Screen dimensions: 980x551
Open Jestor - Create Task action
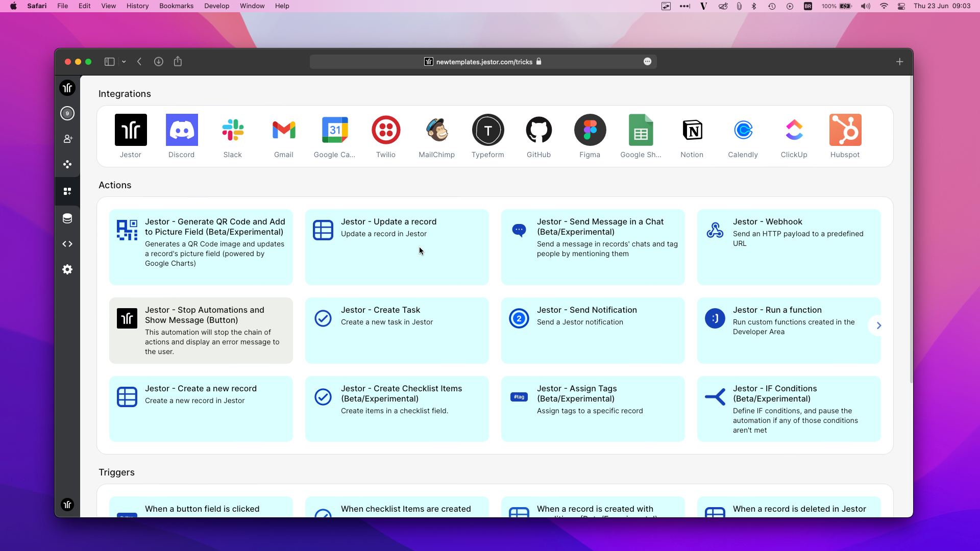(x=397, y=330)
